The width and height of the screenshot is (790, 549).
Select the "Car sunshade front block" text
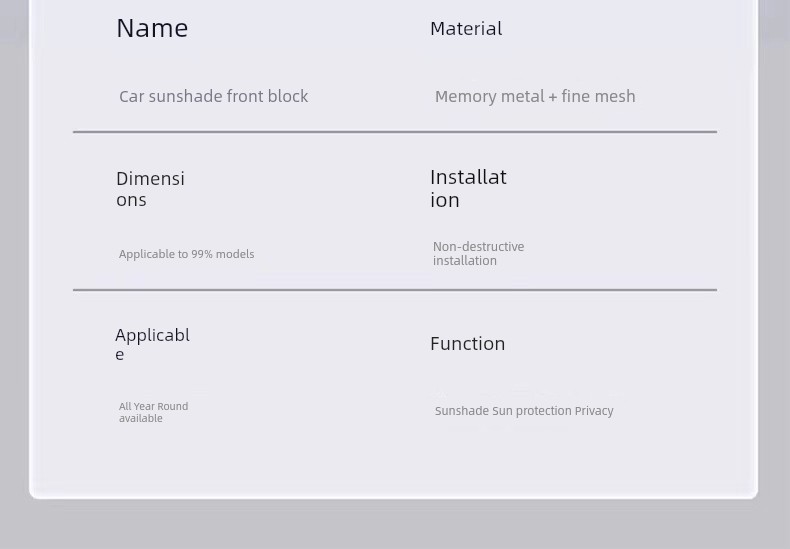tap(213, 96)
